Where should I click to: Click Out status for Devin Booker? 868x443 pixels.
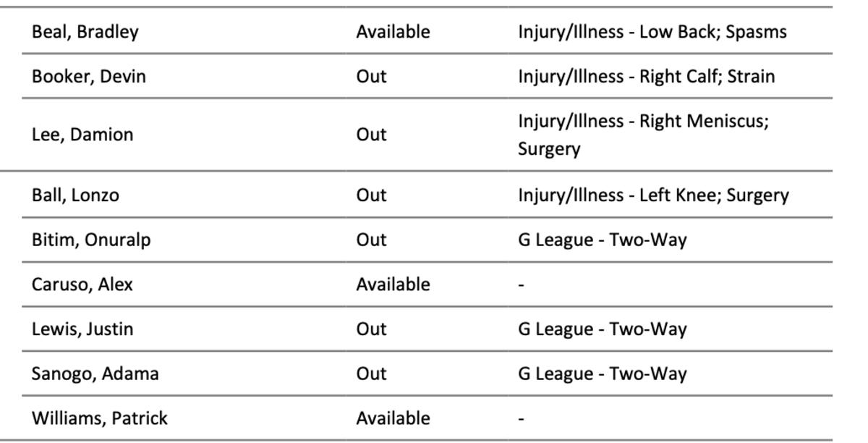pos(371,77)
